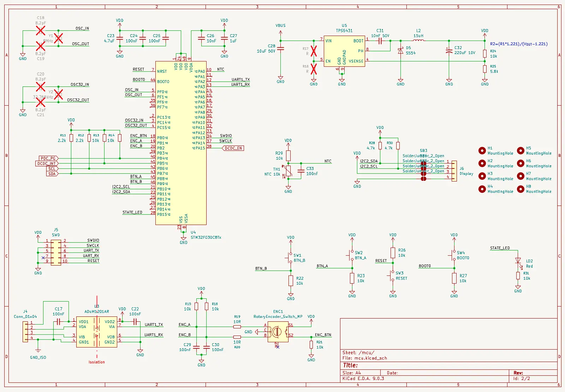Screen dimensions: 565x392
Task: Select the MountingHole symbol H1
Action: point(482,151)
